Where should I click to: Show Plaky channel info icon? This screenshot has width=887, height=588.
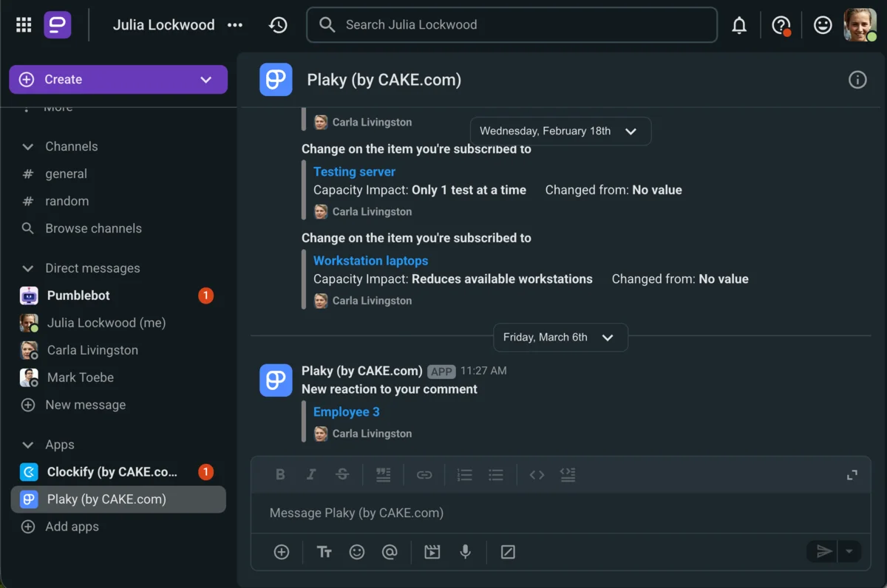tap(857, 80)
